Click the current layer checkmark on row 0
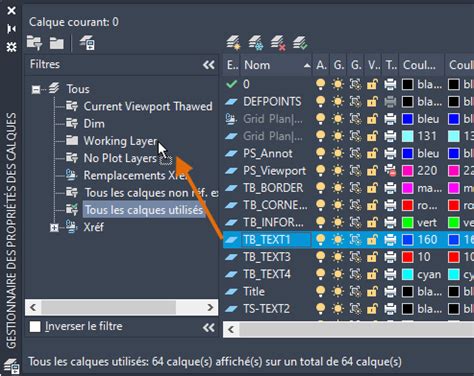The height and width of the screenshot is (376, 474). (x=231, y=84)
